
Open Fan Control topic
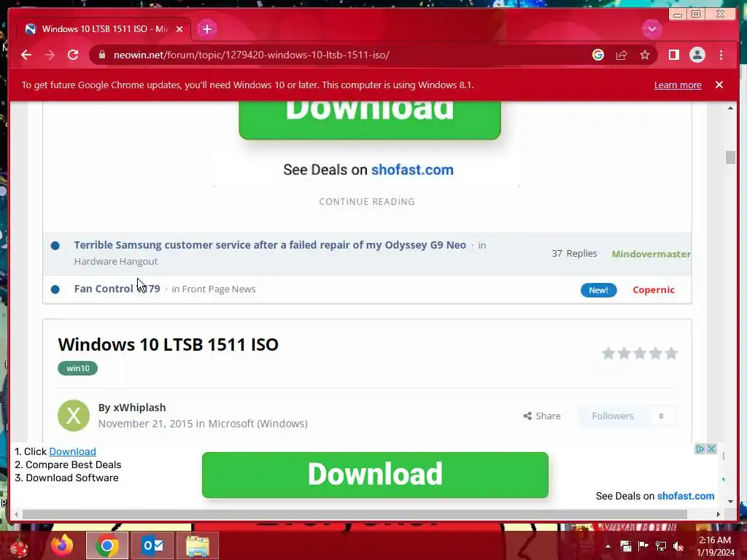(117, 289)
